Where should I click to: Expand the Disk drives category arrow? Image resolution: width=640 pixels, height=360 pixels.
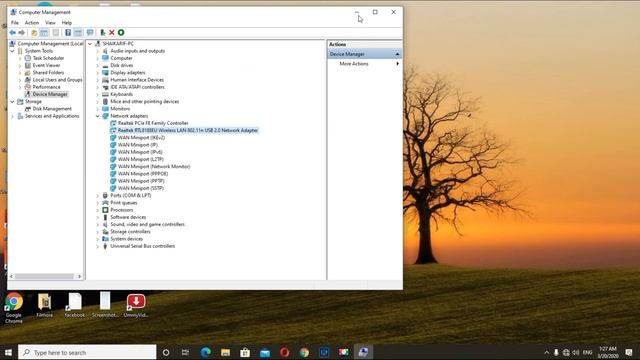tap(98, 65)
